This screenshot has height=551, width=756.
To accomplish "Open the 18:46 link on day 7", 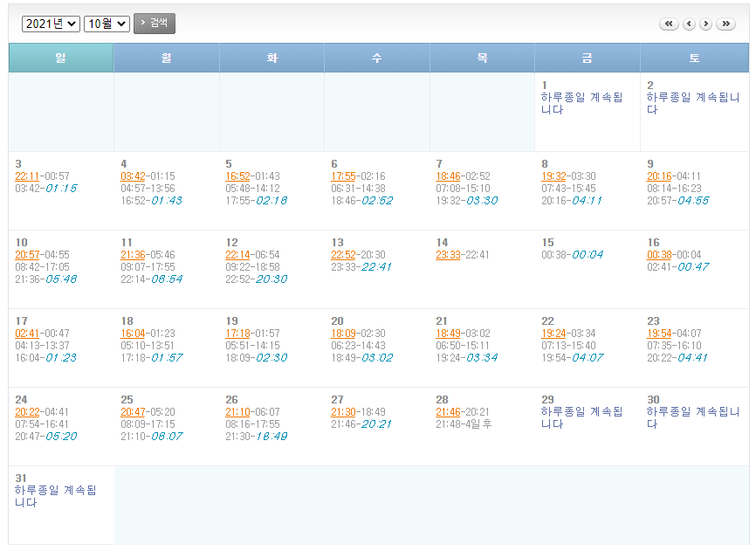I will click(x=449, y=176).
